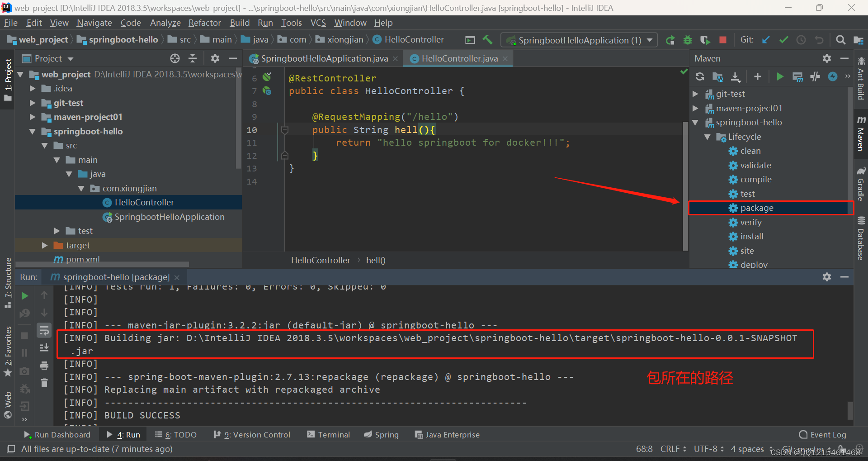
Task: Click the Build project hammer icon
Action: click(x=487, y=40)
